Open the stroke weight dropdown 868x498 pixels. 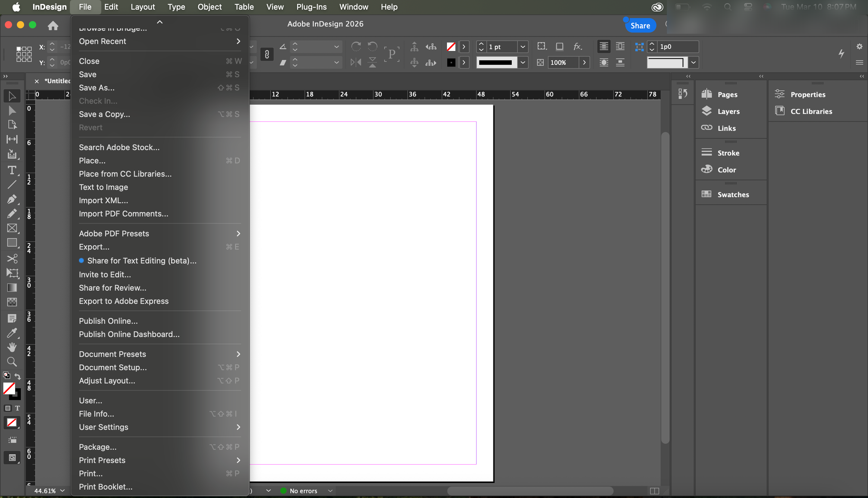[x=523, y=47]
